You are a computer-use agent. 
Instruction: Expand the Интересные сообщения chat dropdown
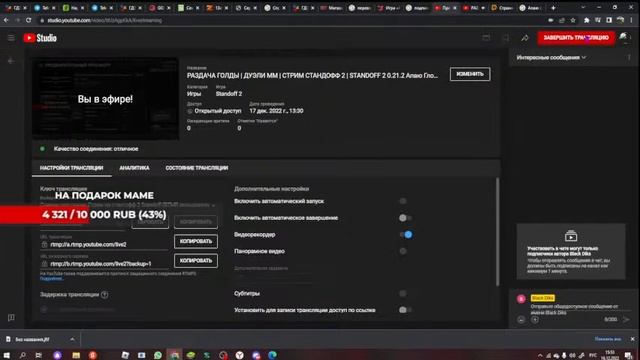tap(551, 58)
